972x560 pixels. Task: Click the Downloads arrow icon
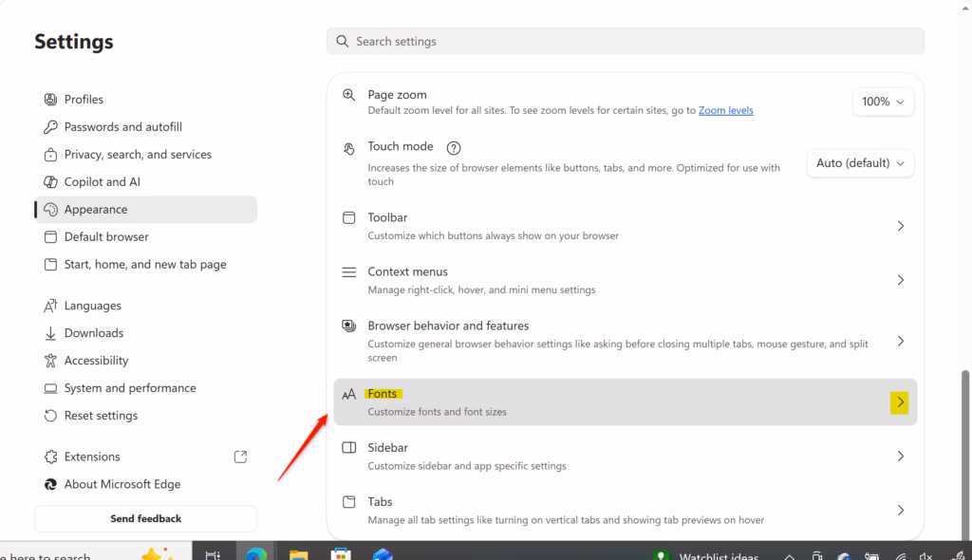pos(50,333)
